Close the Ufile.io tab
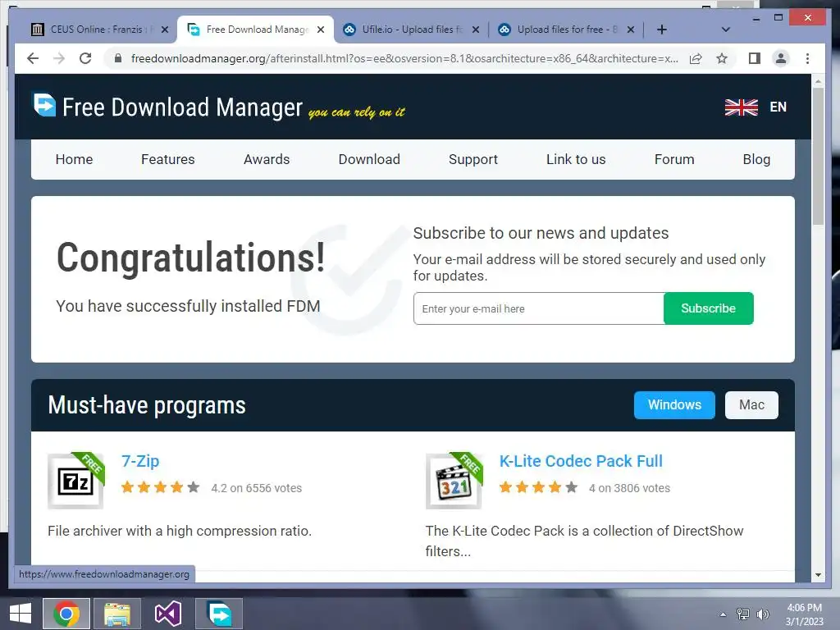 [x=476, y=30]
